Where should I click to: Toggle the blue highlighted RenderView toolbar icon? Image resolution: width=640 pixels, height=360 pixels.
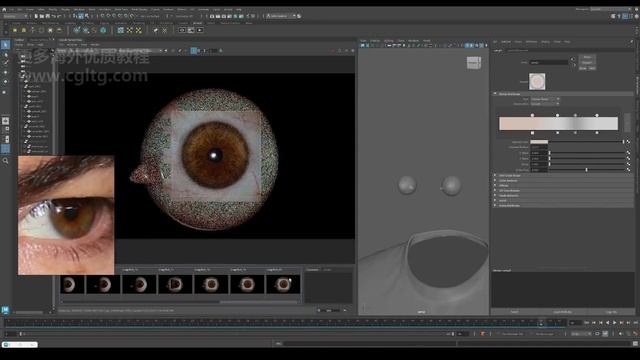193,51
